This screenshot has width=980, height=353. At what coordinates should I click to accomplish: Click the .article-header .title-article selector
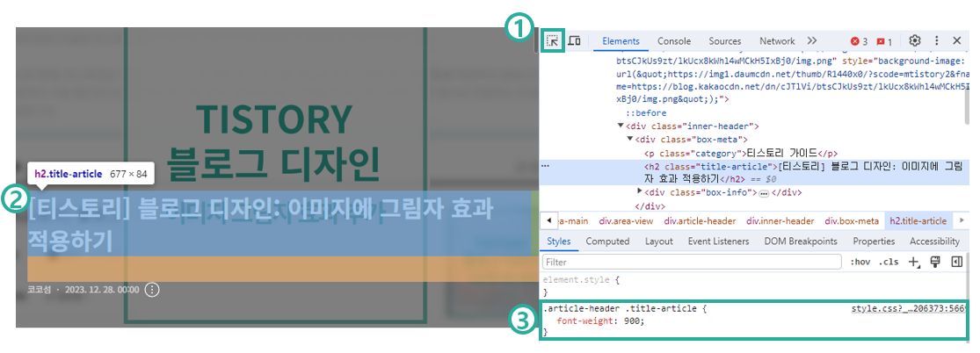[621, 308]
